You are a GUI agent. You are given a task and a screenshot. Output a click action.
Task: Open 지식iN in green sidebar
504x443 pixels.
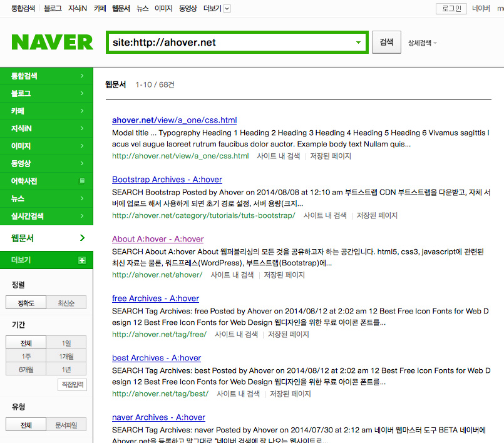[x=46, y=128]
